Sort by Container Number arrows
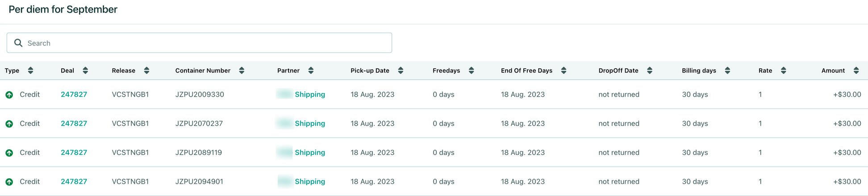 (x=242, y=70)
